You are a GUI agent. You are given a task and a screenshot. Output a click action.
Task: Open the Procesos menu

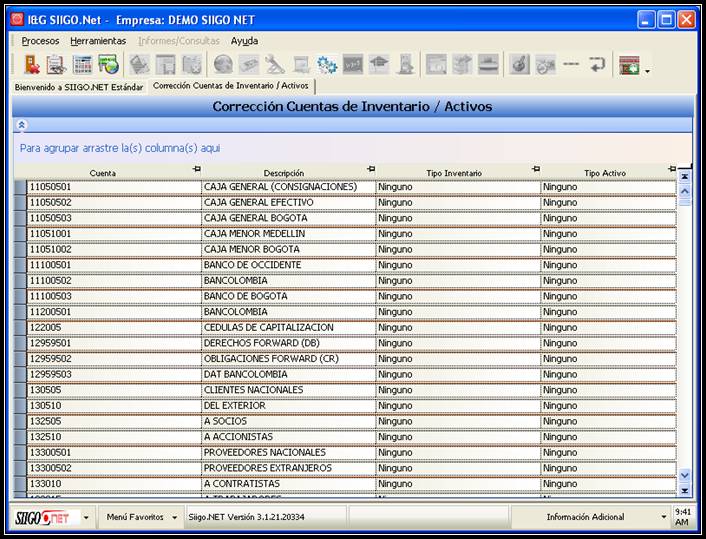tap(40, 41)
